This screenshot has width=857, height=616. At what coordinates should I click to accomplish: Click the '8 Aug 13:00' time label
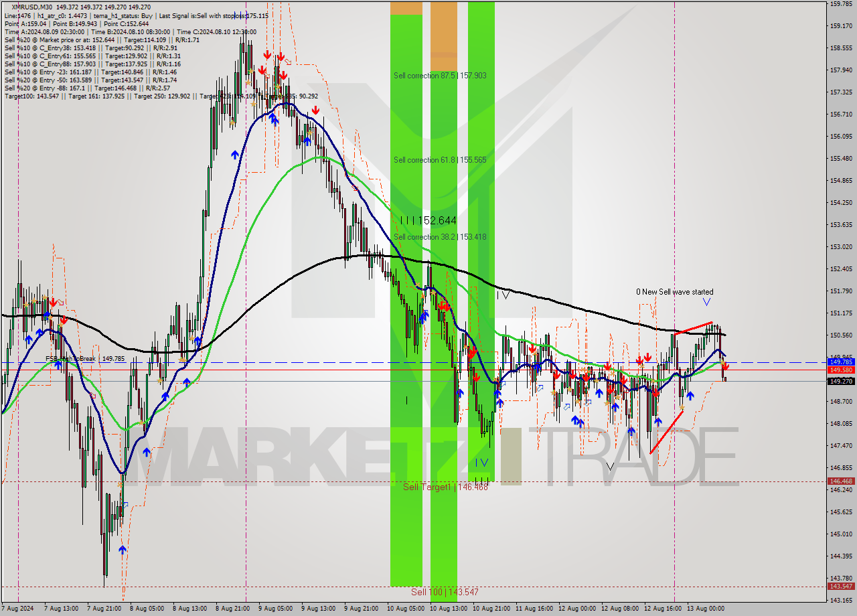tap(189, 609)
